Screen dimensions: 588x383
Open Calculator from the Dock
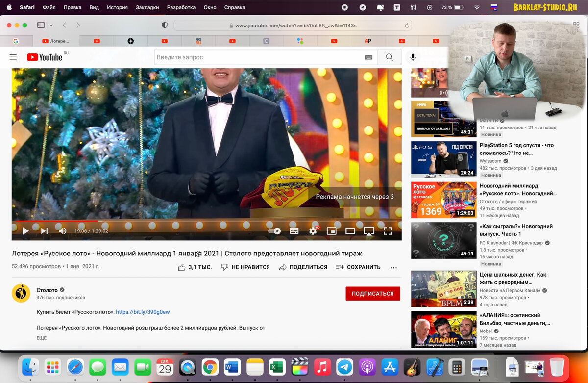pos(457,367)
